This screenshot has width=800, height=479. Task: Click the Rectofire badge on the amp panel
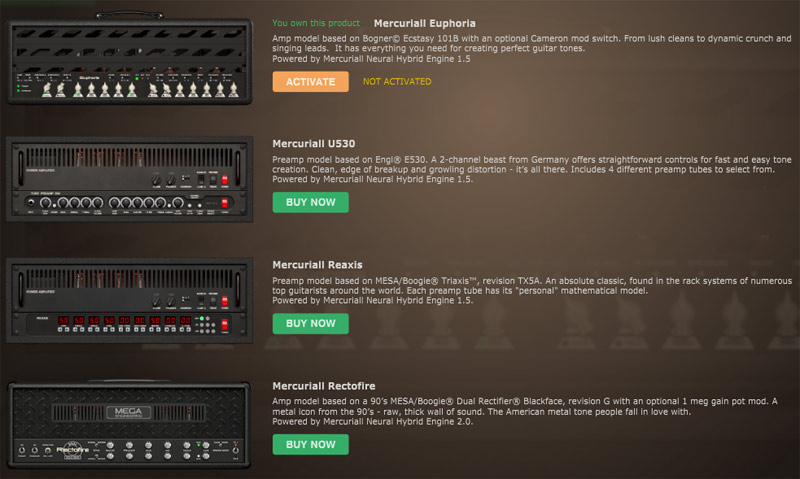pyautogui.click(x=70, y=449)
